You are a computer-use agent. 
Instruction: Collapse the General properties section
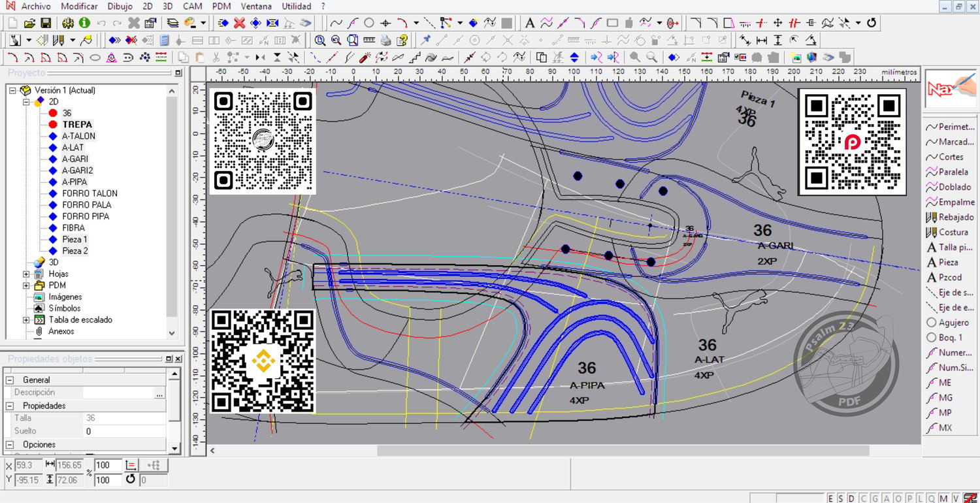click(10, 380)
